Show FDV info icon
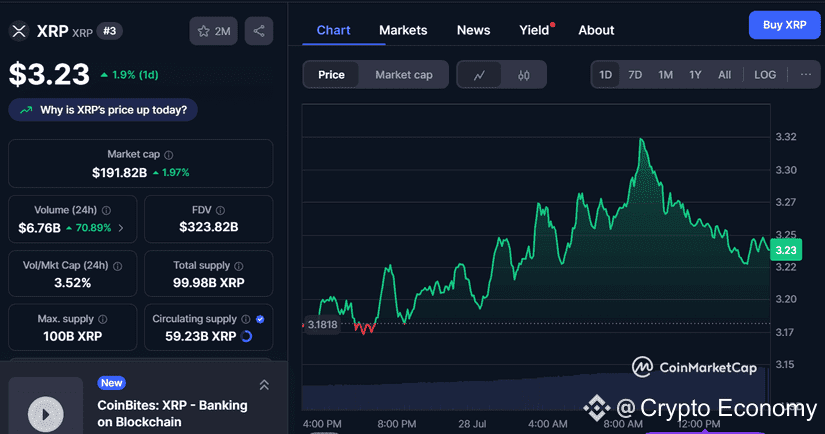Screen dimensions: 825x434 click(x=220, y=210)
